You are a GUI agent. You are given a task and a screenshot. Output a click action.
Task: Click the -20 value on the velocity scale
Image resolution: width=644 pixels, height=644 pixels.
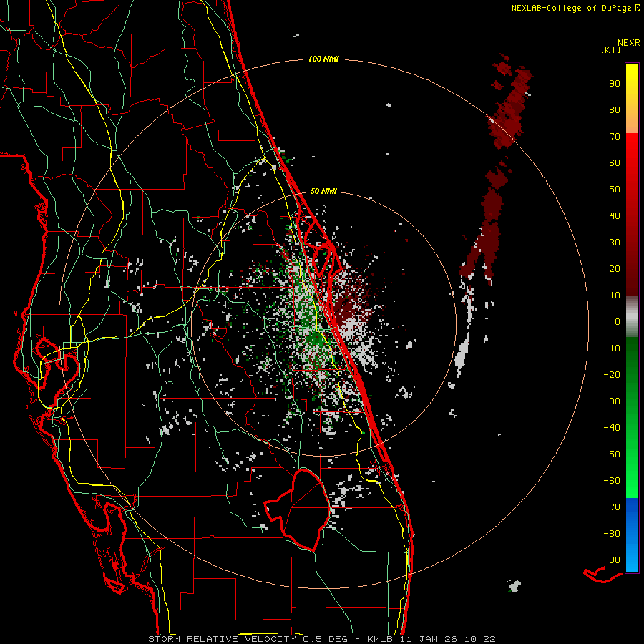(612, 374)
